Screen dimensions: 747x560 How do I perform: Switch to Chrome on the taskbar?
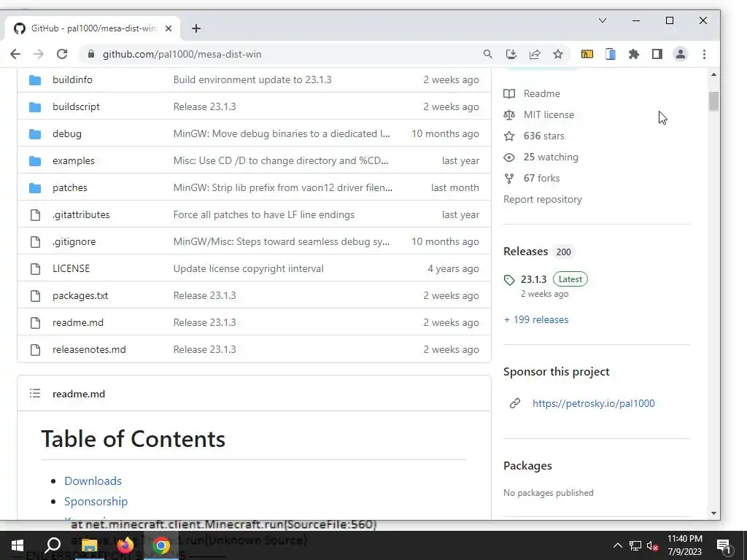[x=161, y=545]
